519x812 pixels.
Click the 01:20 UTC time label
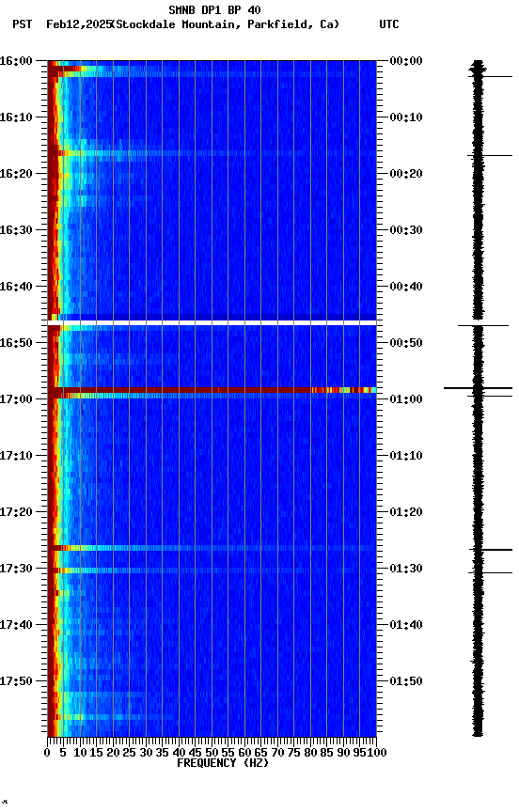pos(406,513)
